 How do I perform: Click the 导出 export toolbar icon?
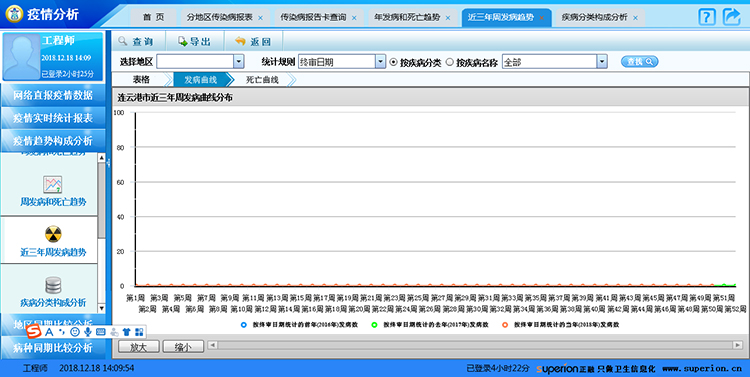[183, 42]
